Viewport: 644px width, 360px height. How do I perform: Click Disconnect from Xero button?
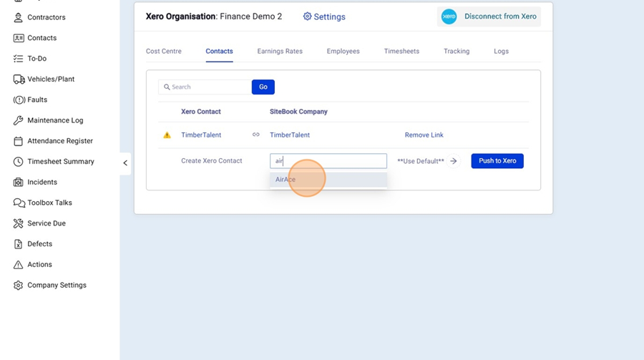489,16
